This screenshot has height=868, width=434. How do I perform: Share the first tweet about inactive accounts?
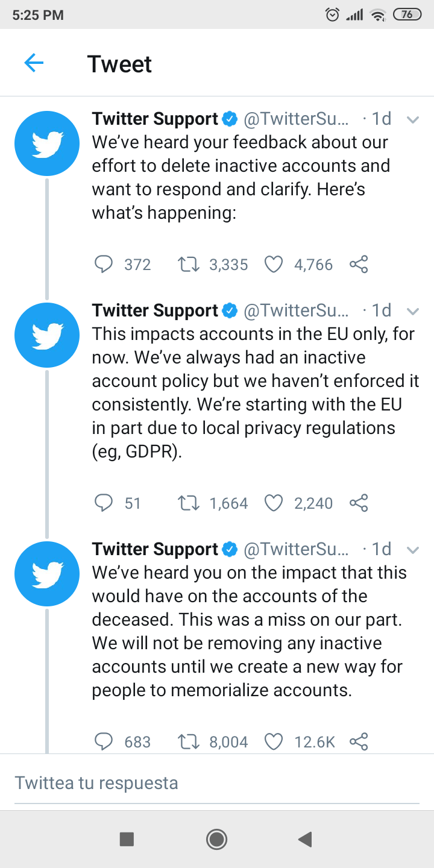359,264
